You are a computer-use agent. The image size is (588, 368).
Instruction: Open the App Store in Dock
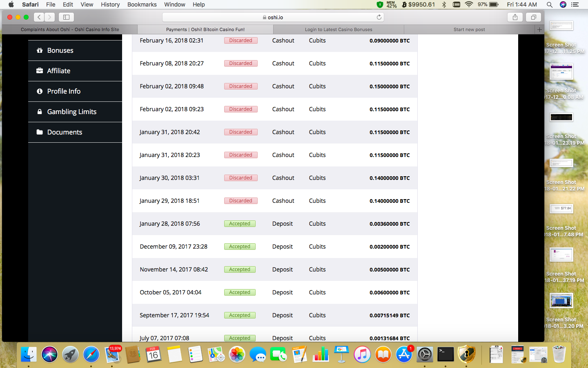[x=404, y=355]
